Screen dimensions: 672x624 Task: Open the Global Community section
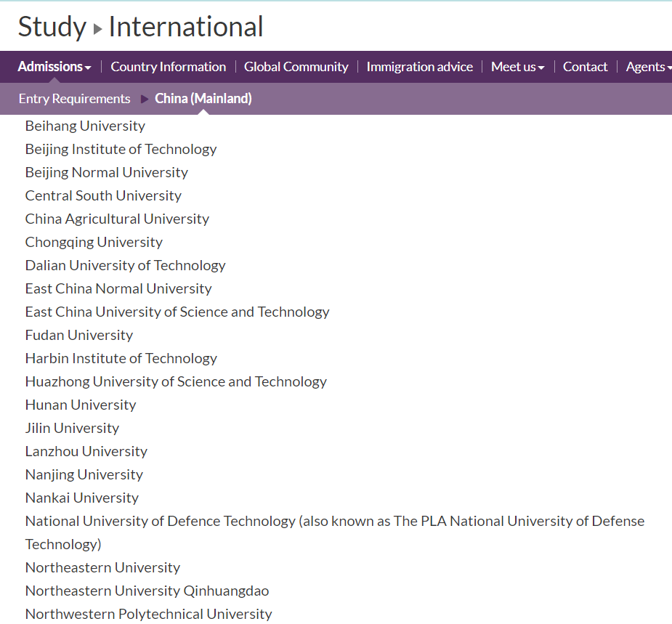coord(296,67)
